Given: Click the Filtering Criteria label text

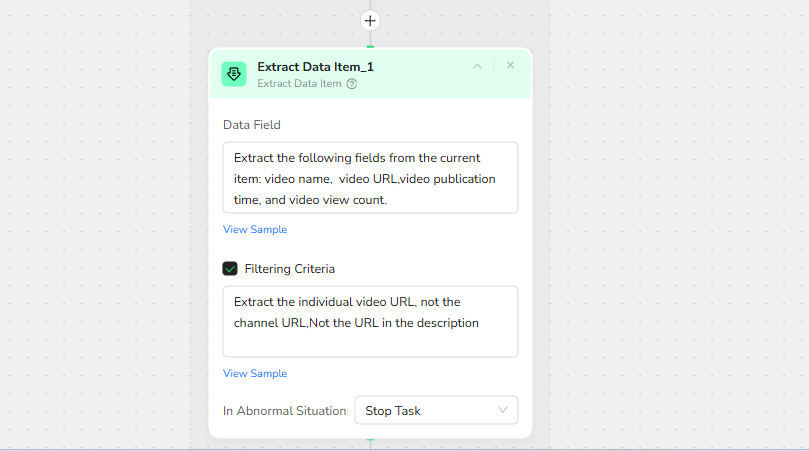Looking at the screenshot, I should 290,269.
